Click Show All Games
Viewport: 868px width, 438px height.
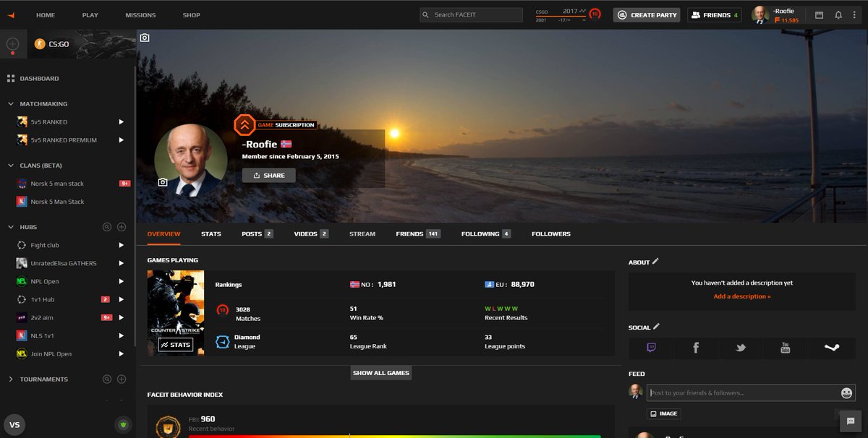click(381, 373)
